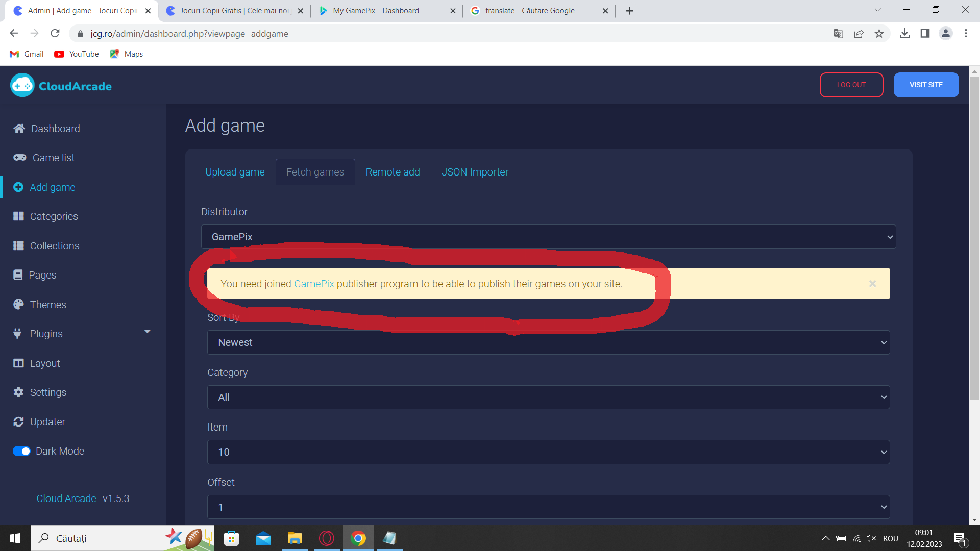
Task: Click the muted volume tray icon
Action: pos(871,538)
